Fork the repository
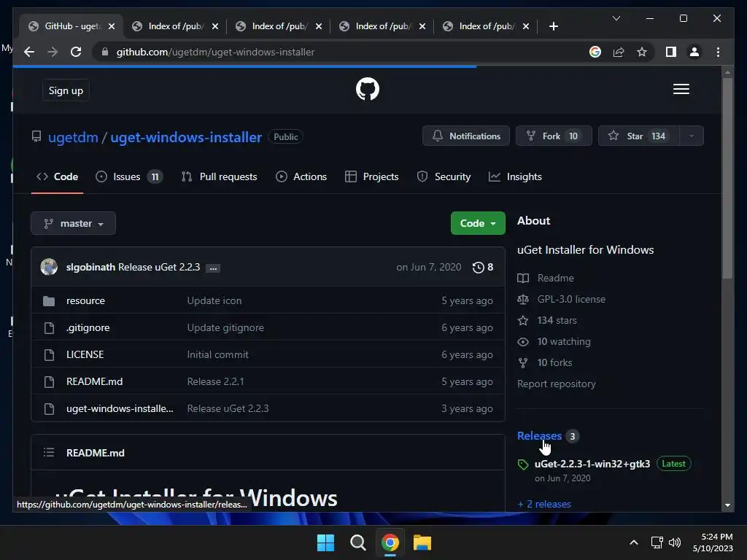Image resolution: width=747 pixels, height=560 pixels. [x=554, y=136]
